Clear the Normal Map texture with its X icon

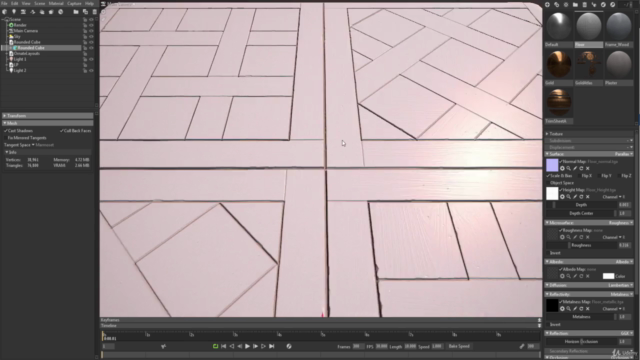tap(588, 168)
